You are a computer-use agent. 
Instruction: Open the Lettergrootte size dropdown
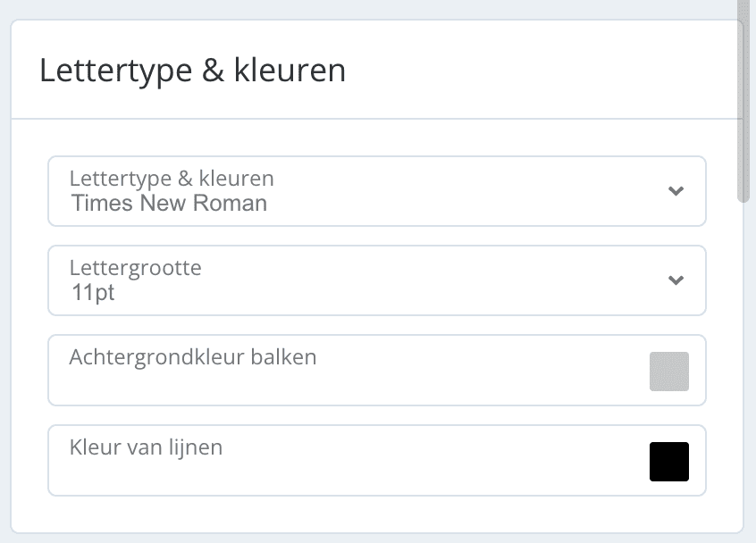click(x=377, y=280)
